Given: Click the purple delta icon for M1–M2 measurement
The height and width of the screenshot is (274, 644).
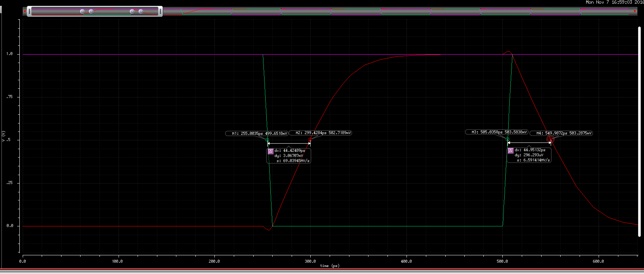Looking at the screenshot, I should click(x=271, y=151).
